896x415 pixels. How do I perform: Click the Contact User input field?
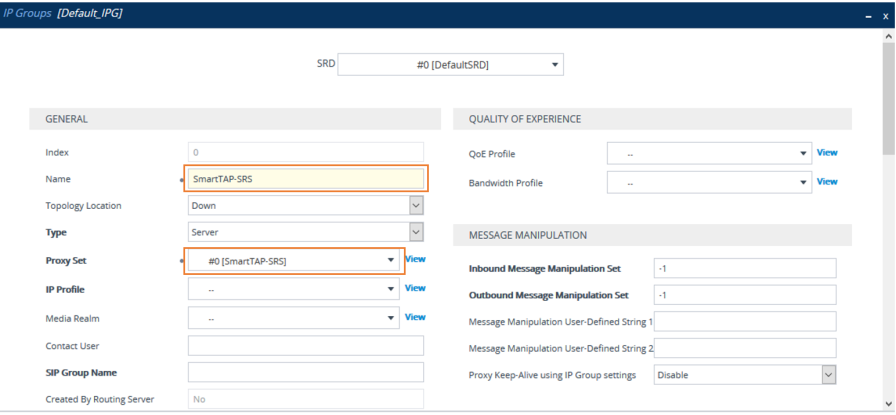click(x=306, y=346)
